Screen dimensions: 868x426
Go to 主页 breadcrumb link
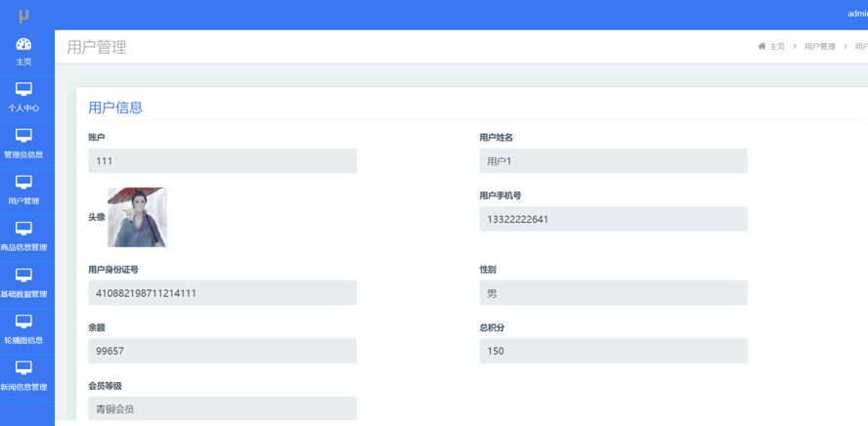click(x=777, y=47)
